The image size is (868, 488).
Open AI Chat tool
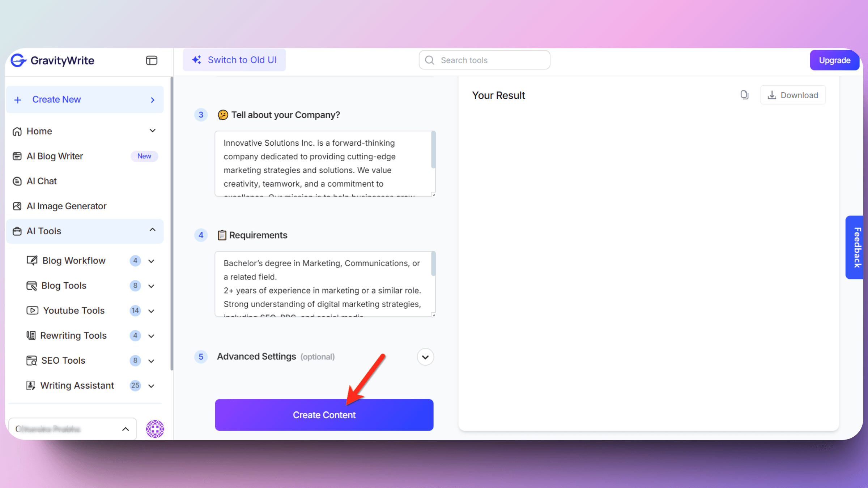click(x=41, y=180)
